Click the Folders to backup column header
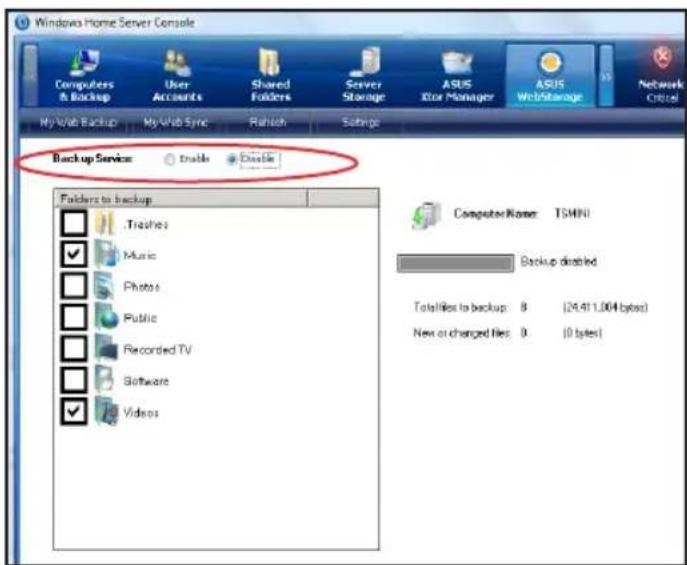The image size is (687, 565). (x=180, y=199)
